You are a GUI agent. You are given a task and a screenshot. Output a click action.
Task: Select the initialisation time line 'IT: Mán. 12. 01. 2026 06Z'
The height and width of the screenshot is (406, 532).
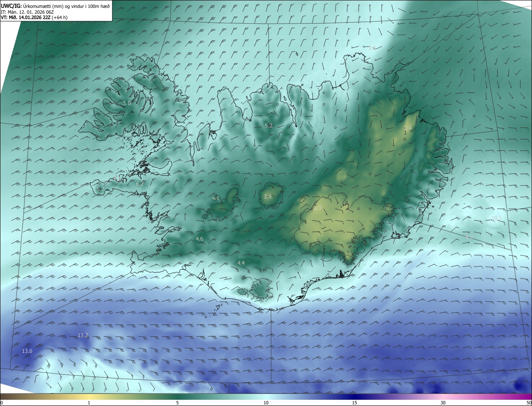pos(27,12)
